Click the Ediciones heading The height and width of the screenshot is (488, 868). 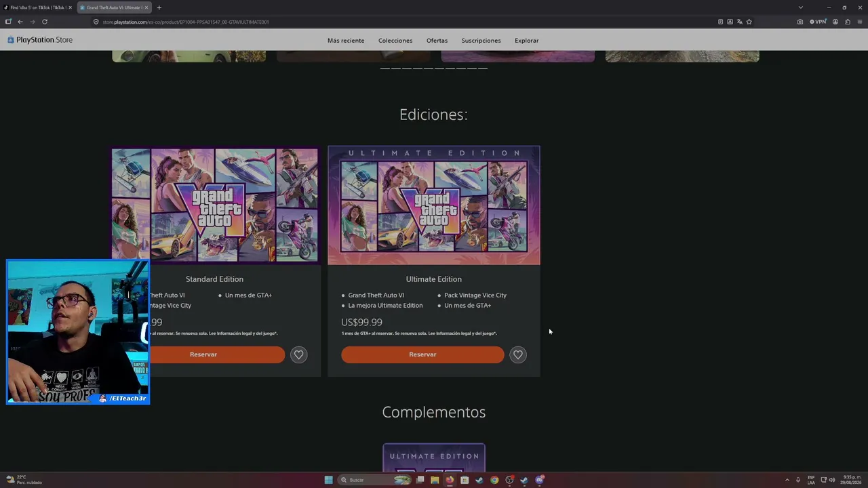[x=433, y=115]
